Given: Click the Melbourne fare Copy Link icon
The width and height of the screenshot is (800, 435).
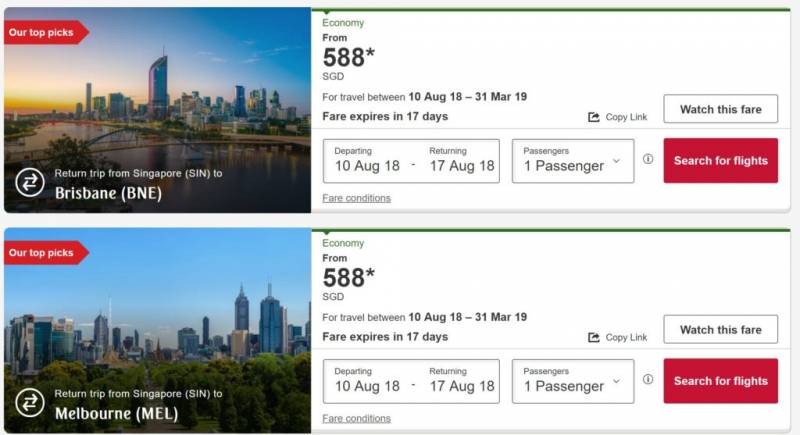Looking at the screenshot, I should click(594, 337).
